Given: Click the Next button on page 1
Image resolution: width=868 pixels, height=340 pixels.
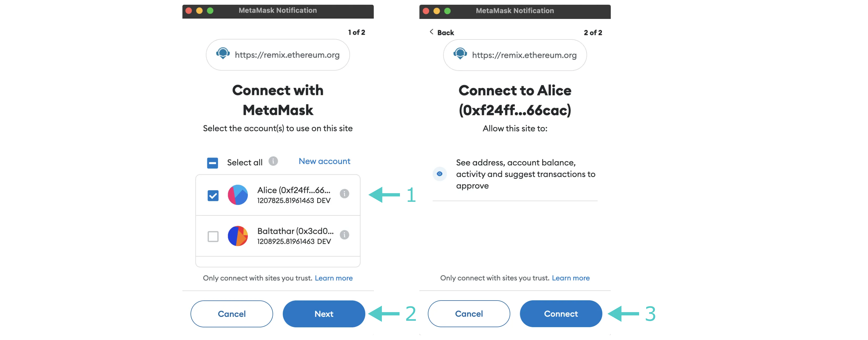Looking at the screenshot, I should (x=323, y=314).
